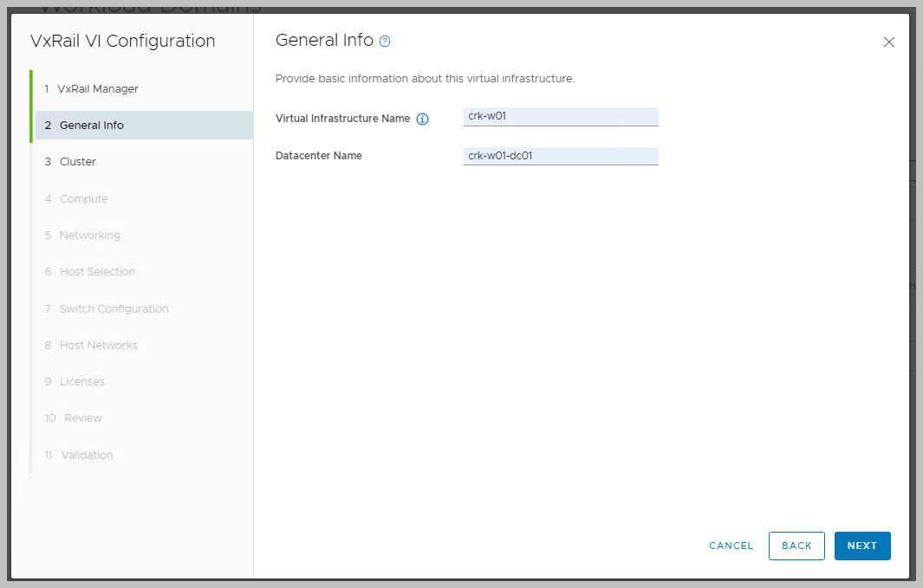This screenshot has height=588, width=923.
Task: Close the VxRail VI Configuration dialog
Action: (888, 42)
